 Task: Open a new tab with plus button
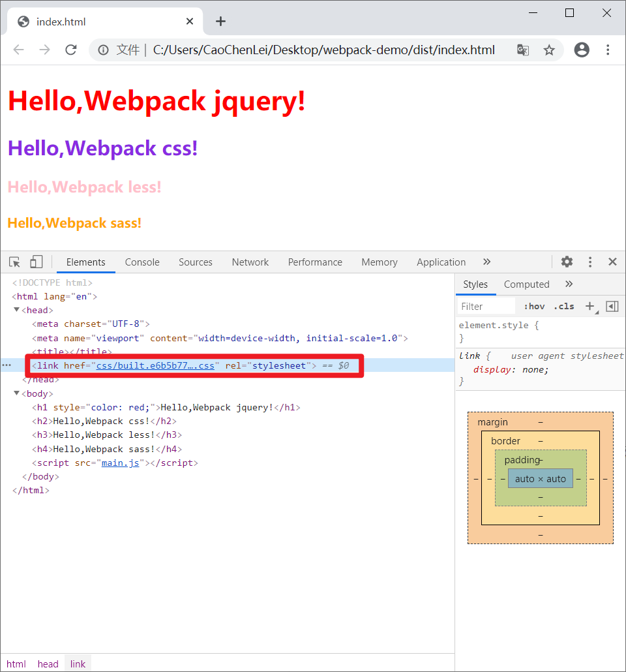tap(220, 22)
